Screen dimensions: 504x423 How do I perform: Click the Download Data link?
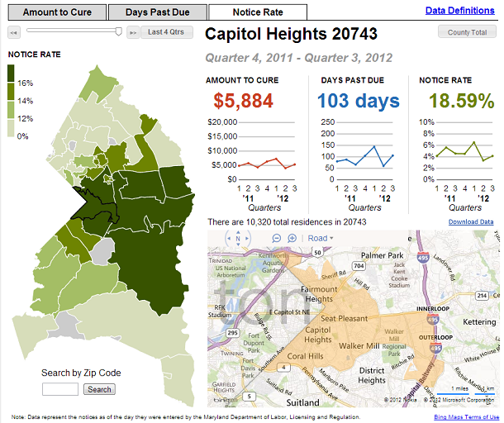(x=471, y=222)
